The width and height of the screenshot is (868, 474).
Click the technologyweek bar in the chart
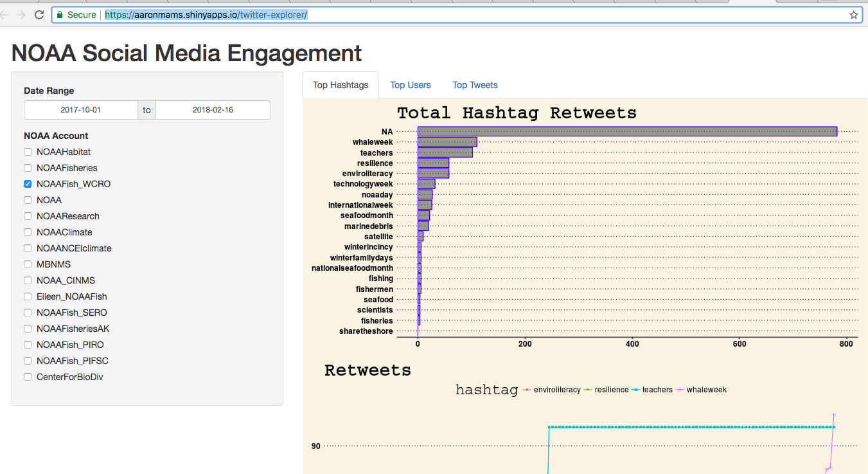tap(426, 184)
